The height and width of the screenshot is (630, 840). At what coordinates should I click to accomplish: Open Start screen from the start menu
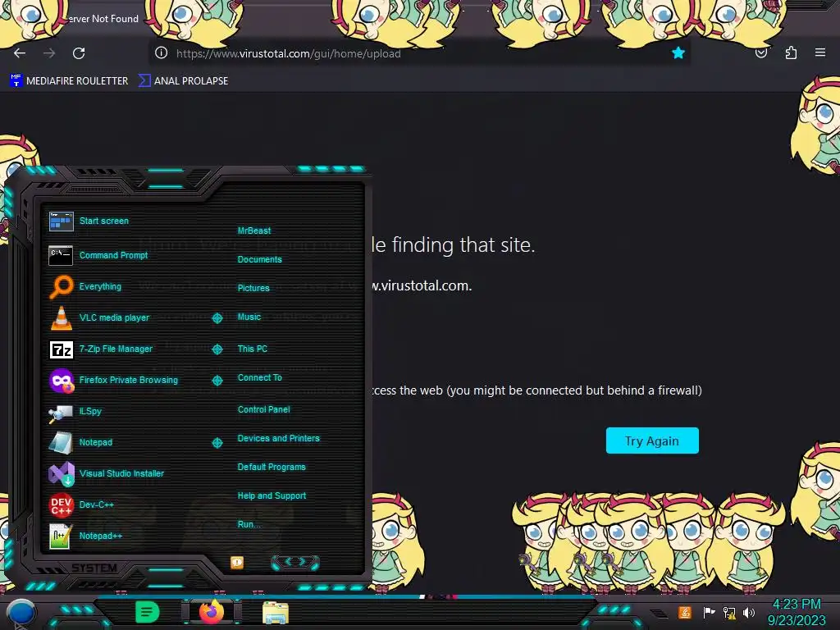[89, 221]
